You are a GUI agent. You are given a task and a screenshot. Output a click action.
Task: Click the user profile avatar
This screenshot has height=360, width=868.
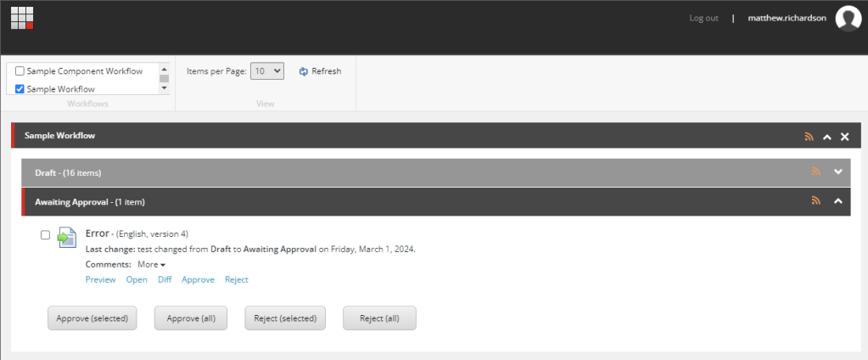pyautogui.click(x=848, y=19)
